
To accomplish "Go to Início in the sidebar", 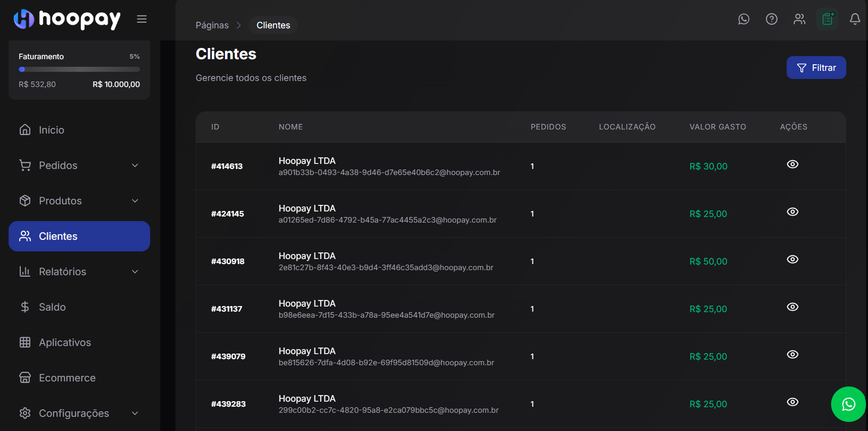I will (x=79, y=130).
